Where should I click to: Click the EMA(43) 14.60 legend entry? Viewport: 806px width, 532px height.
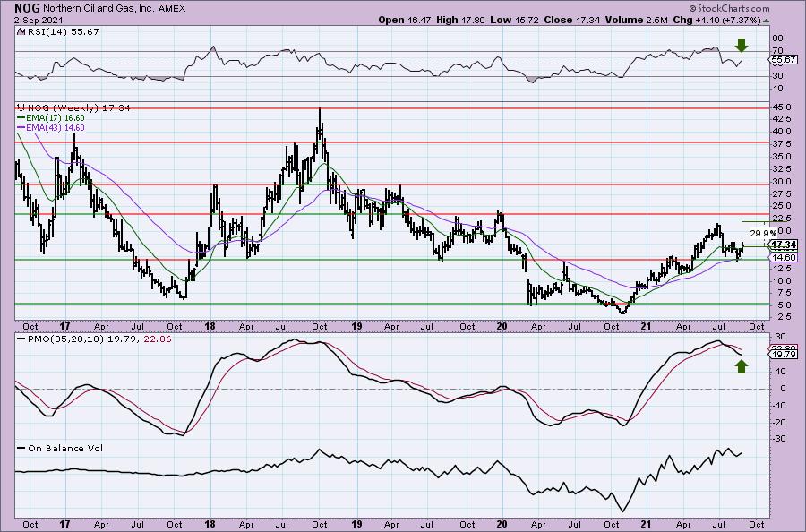(55, 127)
